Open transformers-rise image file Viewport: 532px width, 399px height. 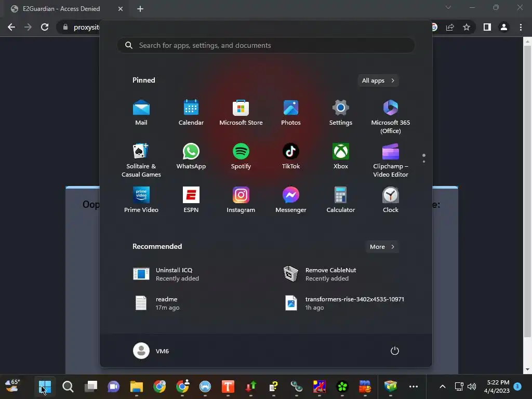point(344,303)
